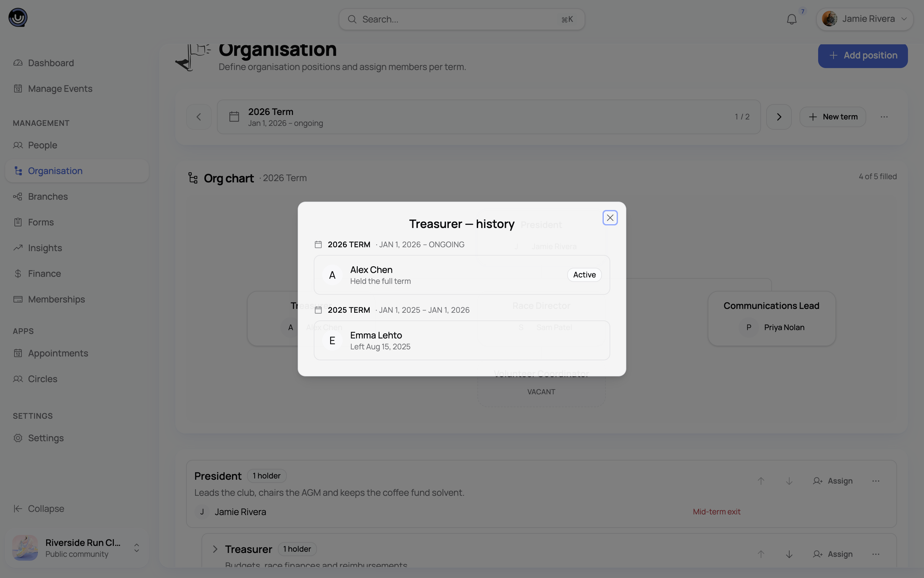Click the Org chart heading icon
The height and width of the screenshot is (578, 924).
tap(193, 178)
